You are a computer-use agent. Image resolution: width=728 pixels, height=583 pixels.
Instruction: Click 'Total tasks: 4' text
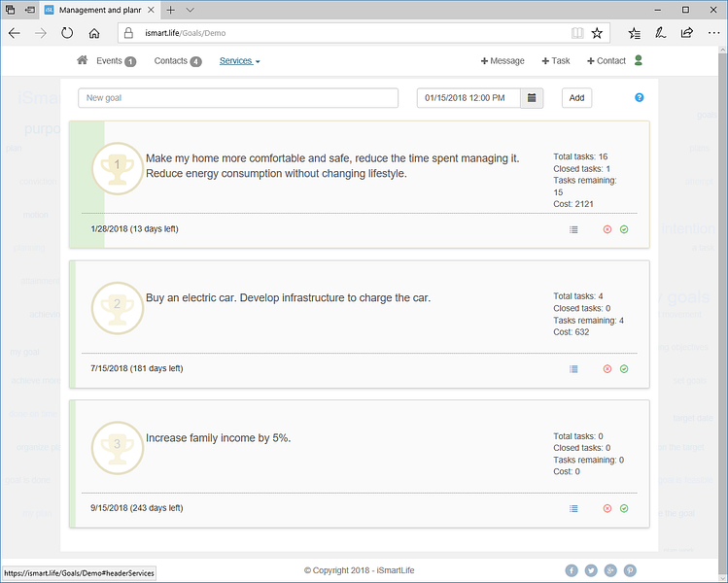pyautogui.click(x=578, y=296)
